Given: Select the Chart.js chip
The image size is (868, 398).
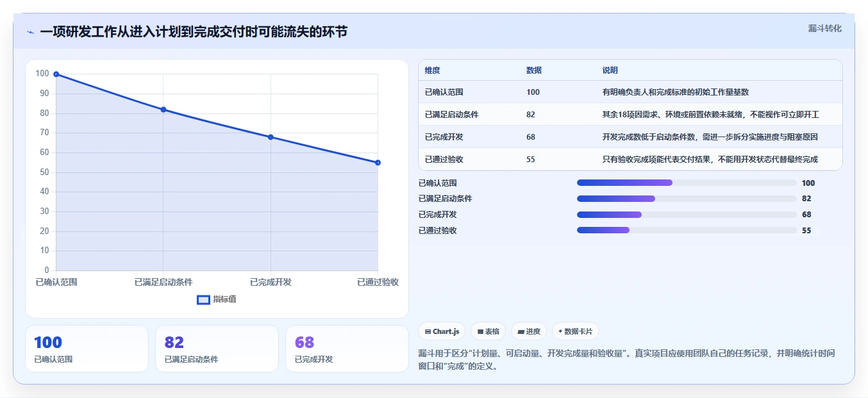Looking at the screenshot, I should 442,331.
